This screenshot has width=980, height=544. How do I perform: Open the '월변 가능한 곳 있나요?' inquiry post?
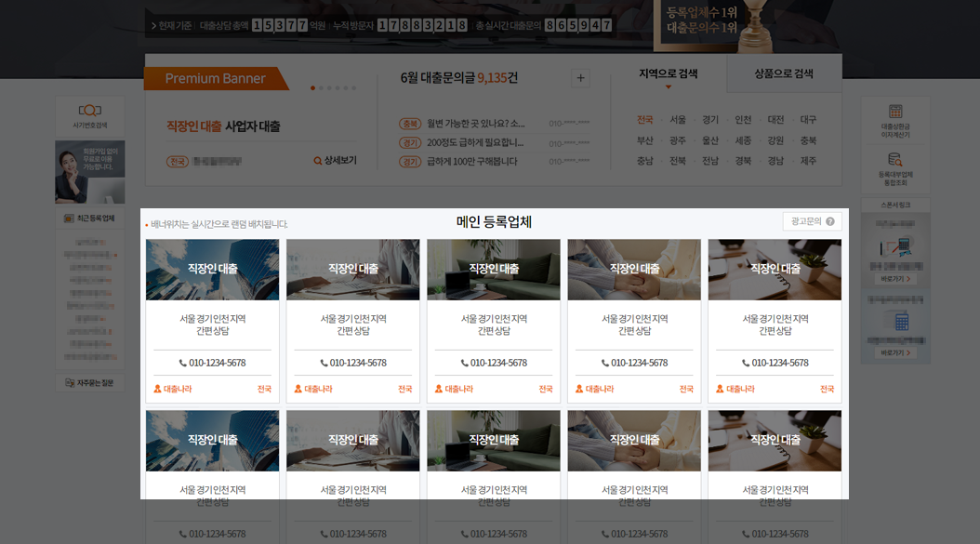[x=475, y=124]
